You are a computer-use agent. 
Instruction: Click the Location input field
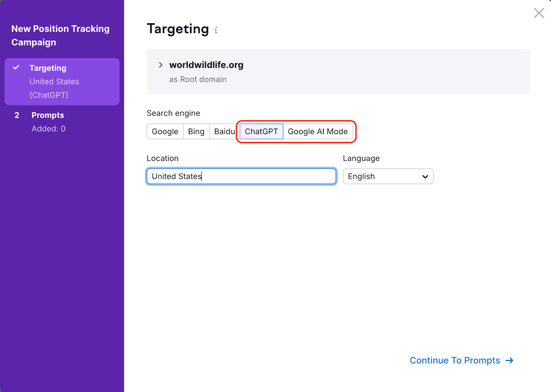[241, 176]
